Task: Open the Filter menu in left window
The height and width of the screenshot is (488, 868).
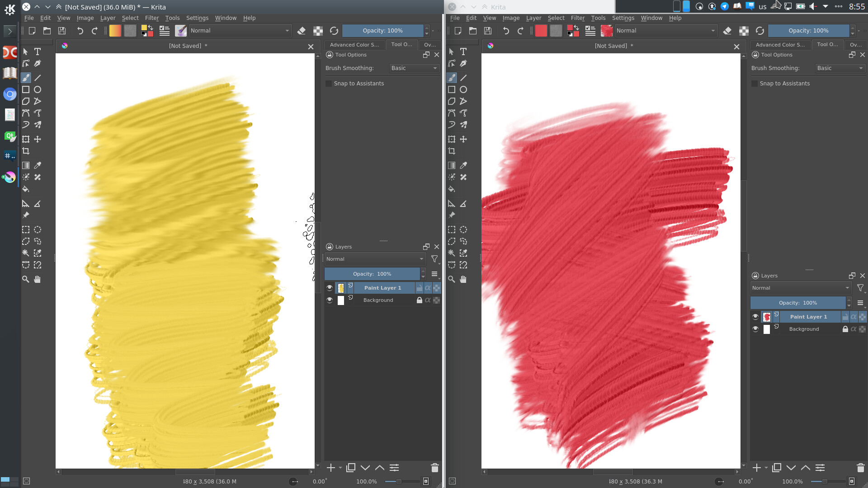Action: pos(152,18)
